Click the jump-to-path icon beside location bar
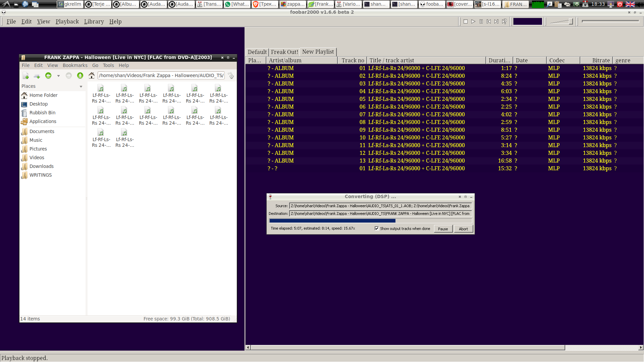This screenshot has width=644, height=362. click(x=231, y=76)
